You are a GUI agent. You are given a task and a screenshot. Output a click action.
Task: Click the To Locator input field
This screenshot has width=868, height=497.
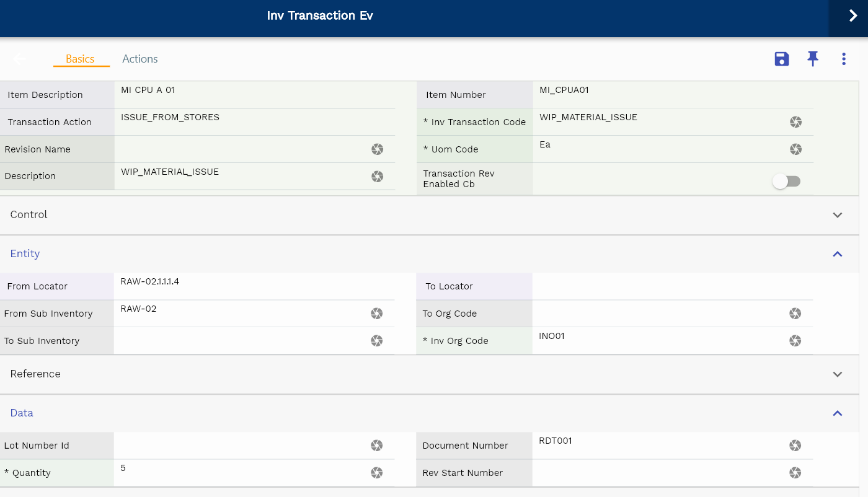(x=670, y=286)
